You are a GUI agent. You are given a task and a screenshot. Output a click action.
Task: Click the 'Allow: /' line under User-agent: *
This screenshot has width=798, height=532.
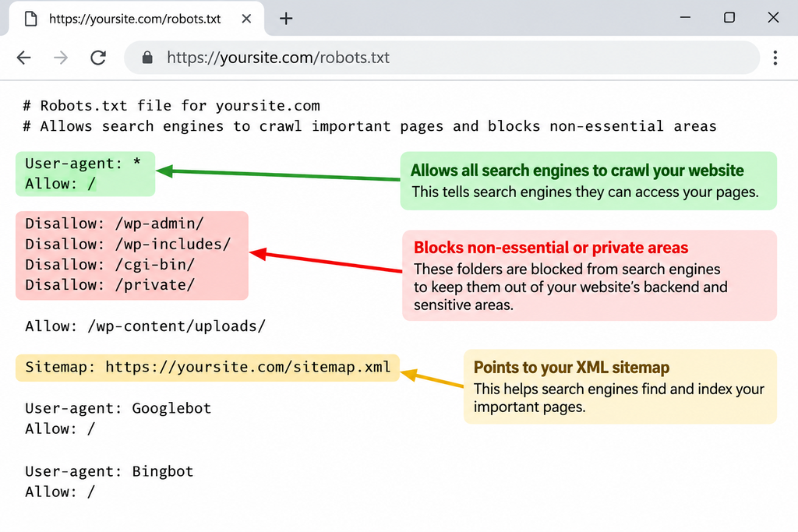coord(60,184)
